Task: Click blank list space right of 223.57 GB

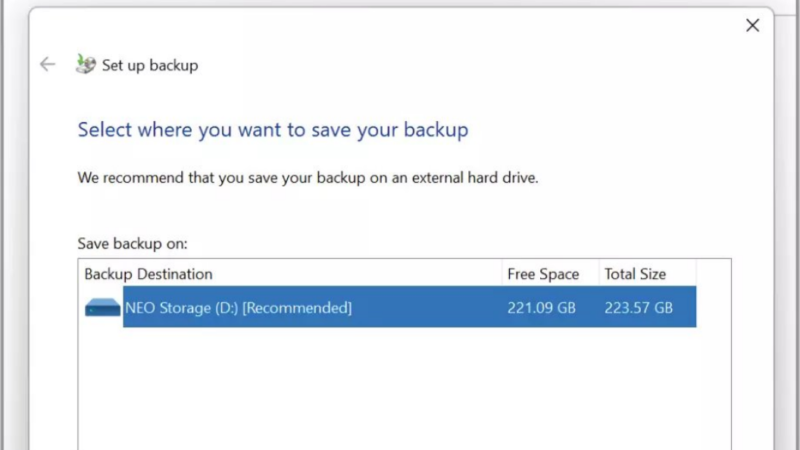Action: coord(713,308)
